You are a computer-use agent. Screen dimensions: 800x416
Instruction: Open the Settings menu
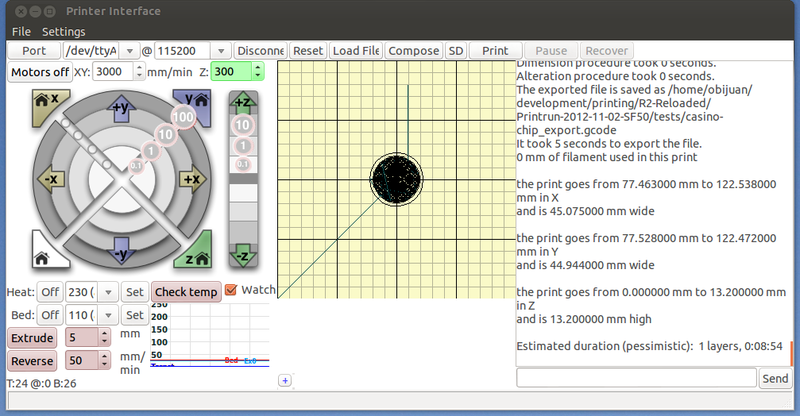tap(63, 32)
